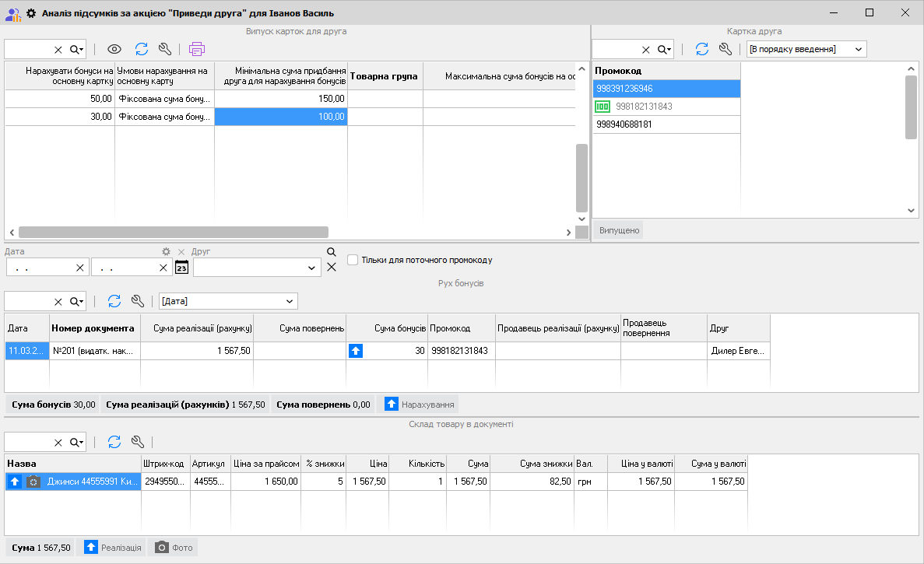Open the [В порядку введення] dropdown
The height and width of the screenshot is (564, 924).
pos(859,49)
